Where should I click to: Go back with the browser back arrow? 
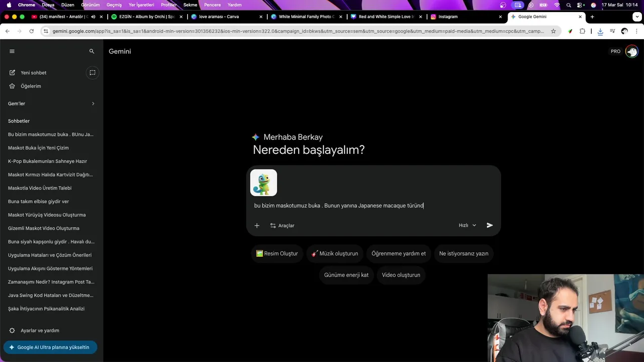(x=7, y=31)
